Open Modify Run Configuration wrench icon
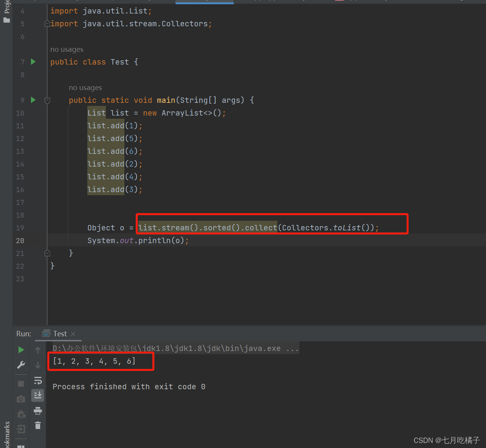Viewport: 486px width, 448px height. [21, 365]
